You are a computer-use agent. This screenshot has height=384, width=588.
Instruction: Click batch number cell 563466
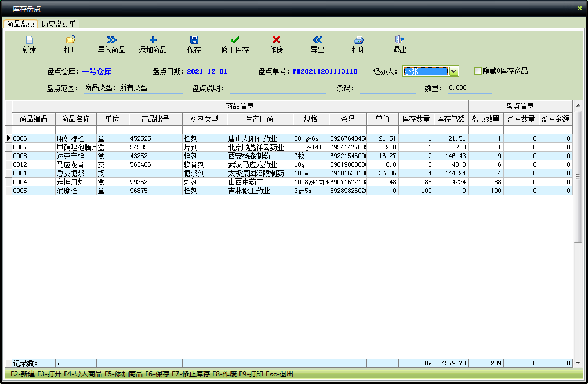click(x=155, y=164)
